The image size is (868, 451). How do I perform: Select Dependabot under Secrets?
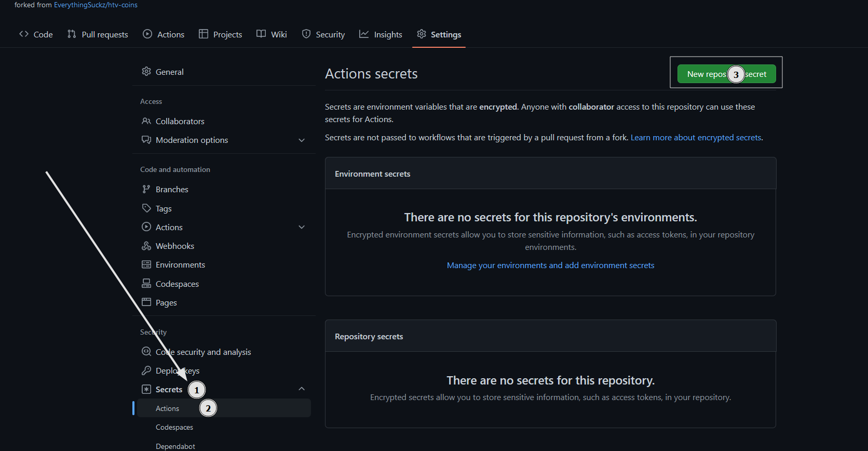tap(175, 446)
